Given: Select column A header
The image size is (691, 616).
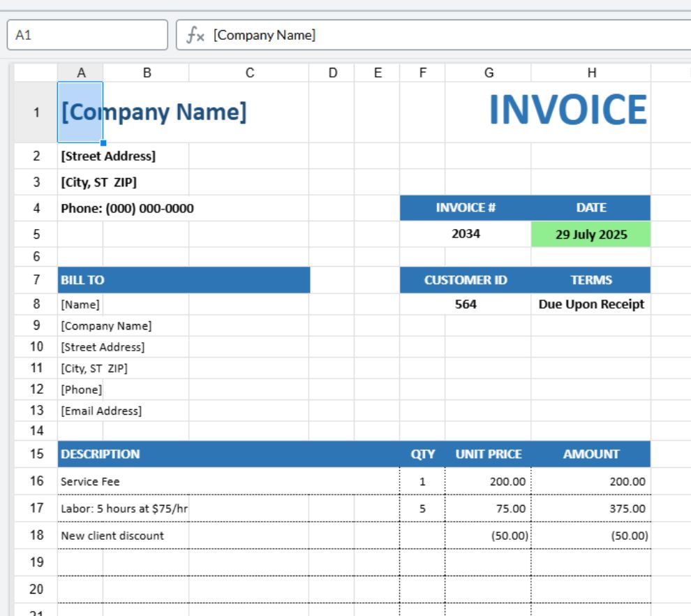Looking at the screenshot, I should point(81,73).
